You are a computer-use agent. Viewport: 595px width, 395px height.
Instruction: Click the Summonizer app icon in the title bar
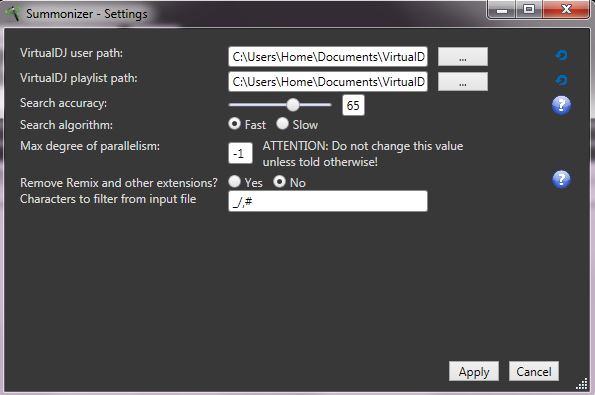click(x=12, y=13)
